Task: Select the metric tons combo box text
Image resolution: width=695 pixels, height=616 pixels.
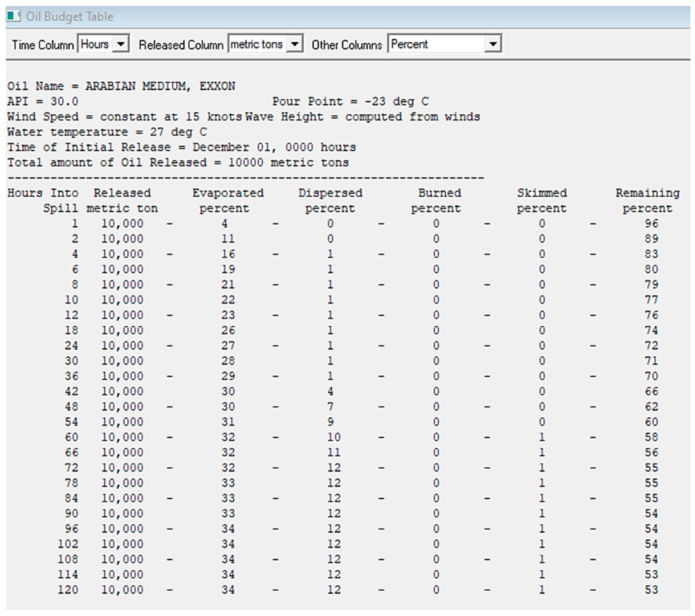Action: (256, 44)
